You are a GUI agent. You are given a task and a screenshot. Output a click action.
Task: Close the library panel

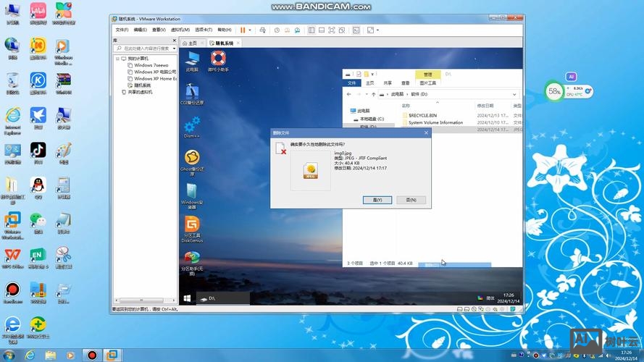[174, 41]
